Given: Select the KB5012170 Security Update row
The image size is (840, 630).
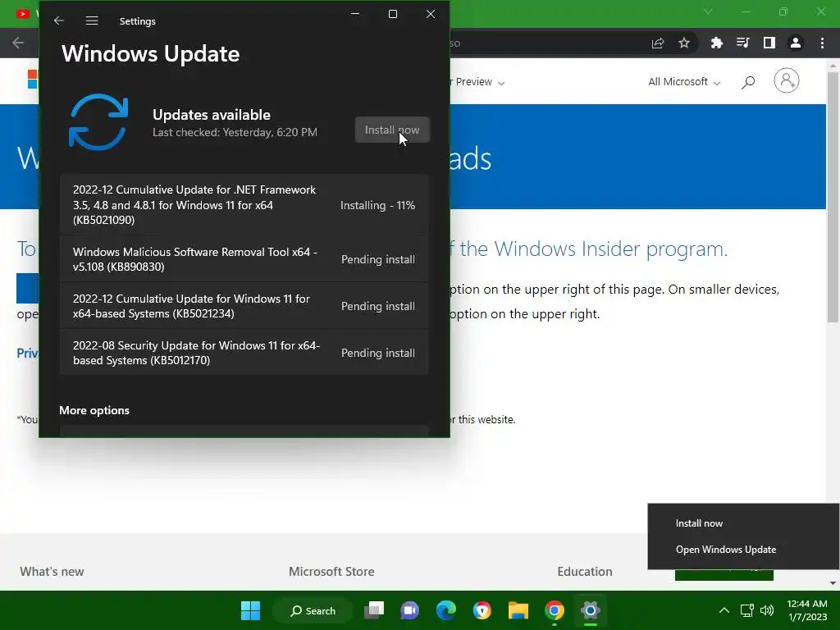Looking at the screenshot, I should 244,353.
